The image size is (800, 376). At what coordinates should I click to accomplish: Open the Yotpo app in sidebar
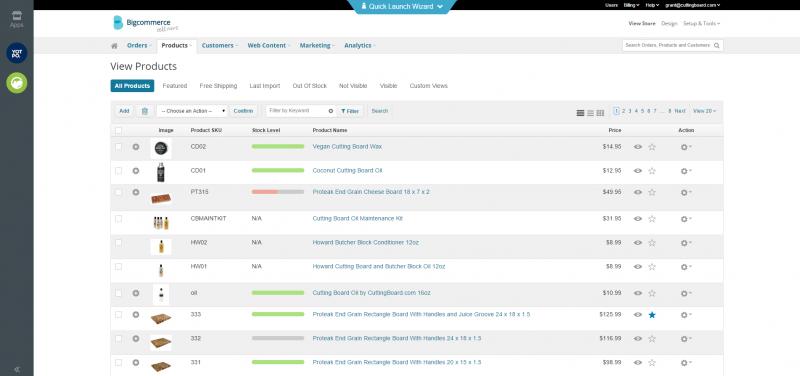17,53
